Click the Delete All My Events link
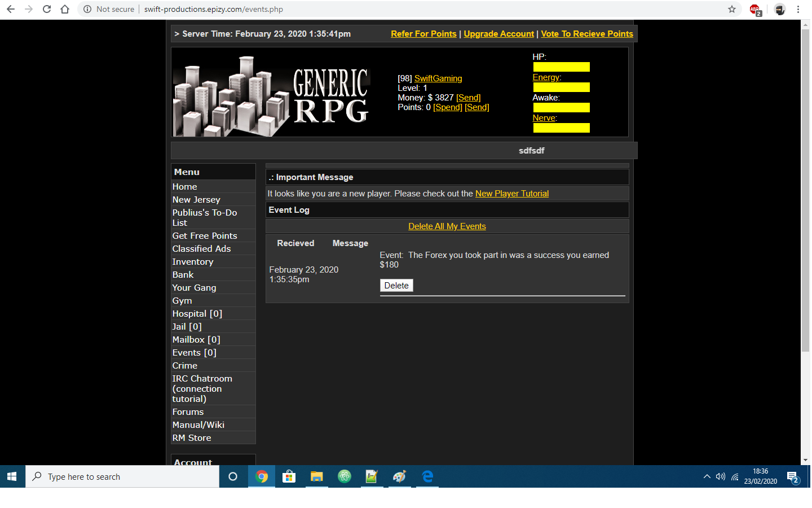Image resolution: width=812 pixels, height=508 pixels. (447, 226)
